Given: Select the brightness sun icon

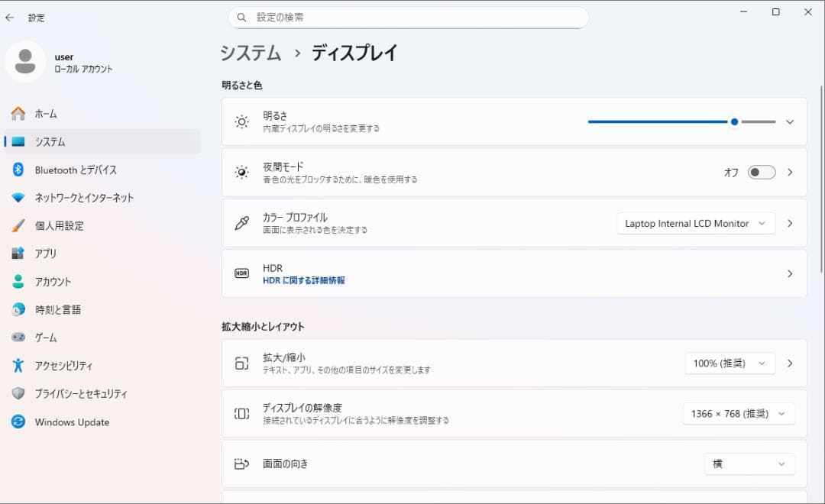Looking at the screenshot, I should (x=242, y=121).
